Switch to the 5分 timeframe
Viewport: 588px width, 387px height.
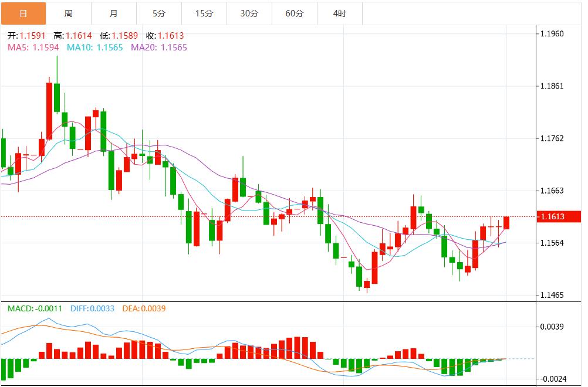click(x=158, y=13)
